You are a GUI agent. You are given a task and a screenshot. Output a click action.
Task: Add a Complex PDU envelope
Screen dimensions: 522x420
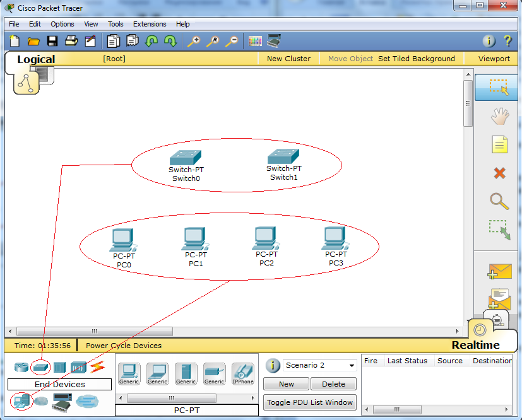point(499,299)
